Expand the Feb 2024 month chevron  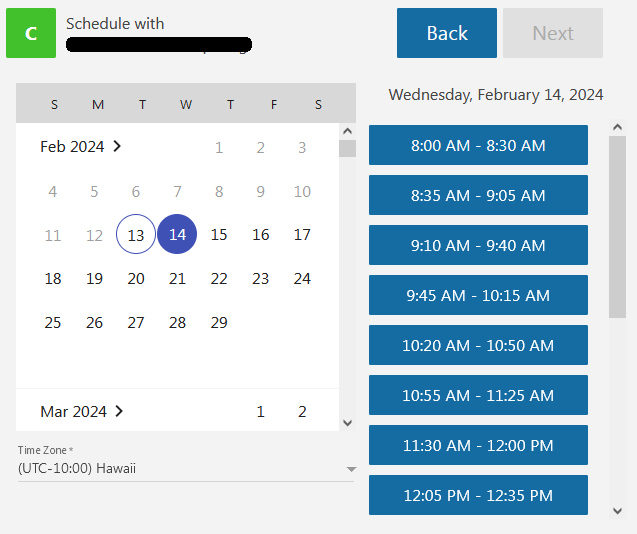[118, 146]
